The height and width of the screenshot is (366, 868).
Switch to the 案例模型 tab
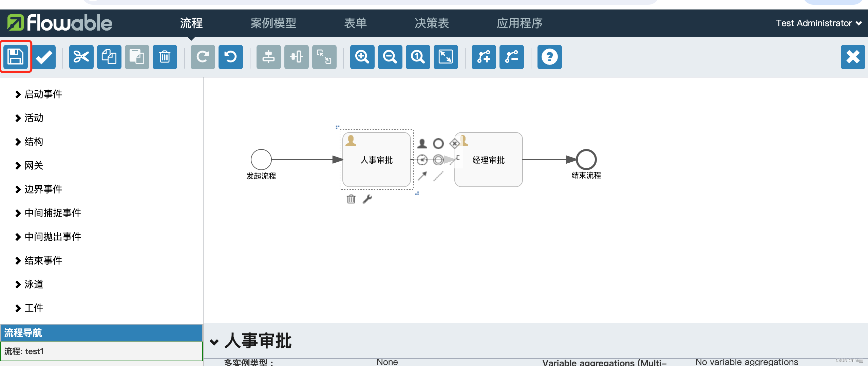[273, 23]
